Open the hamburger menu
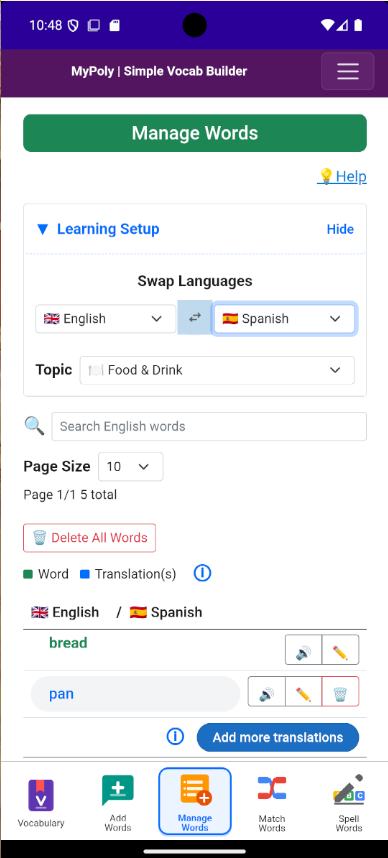388x858 pixels. click(348, 71)
